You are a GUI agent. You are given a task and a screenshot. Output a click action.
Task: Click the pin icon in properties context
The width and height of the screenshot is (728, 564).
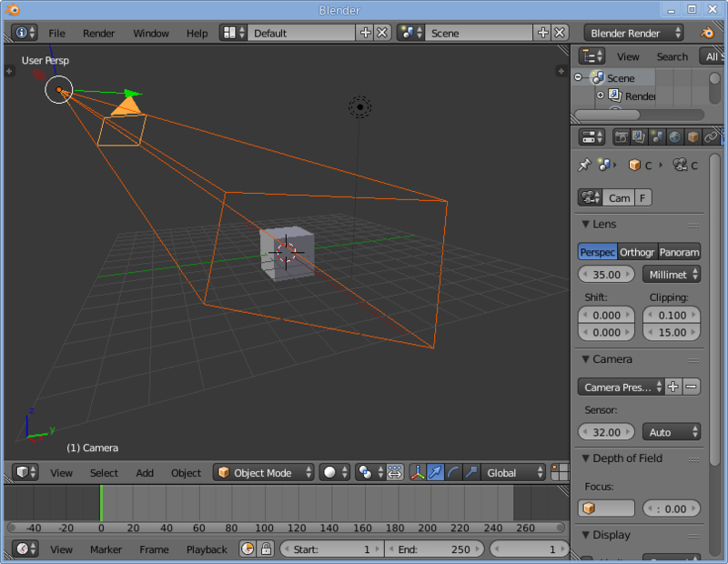coord(584,165)
